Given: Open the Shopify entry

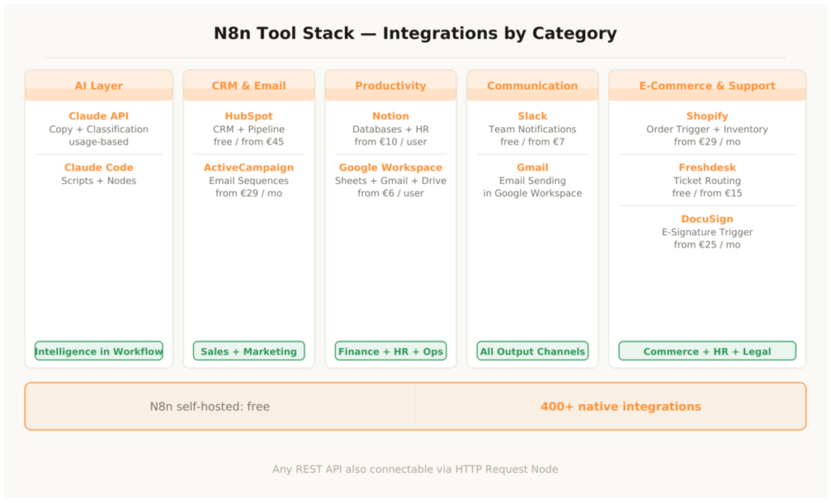Looking at the screenshot, I should point(707,116).
